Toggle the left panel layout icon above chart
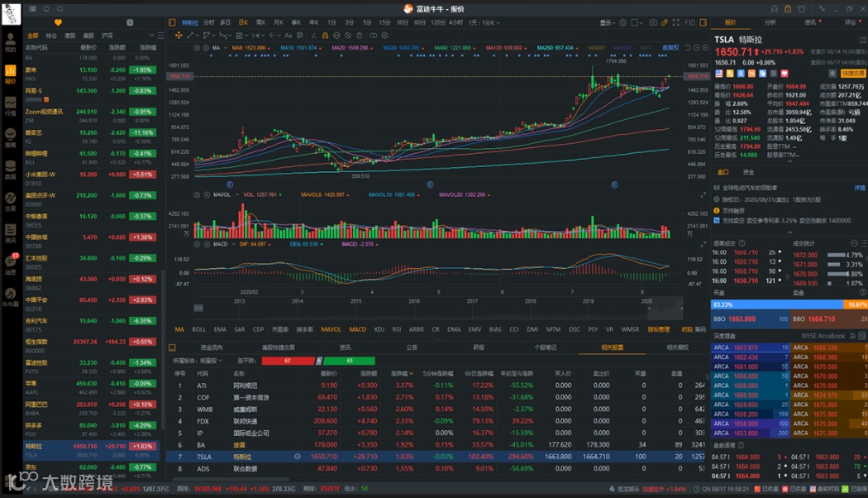Image resolution: width=868 pixels, height=498 pixels. click(x=172, y=22)
